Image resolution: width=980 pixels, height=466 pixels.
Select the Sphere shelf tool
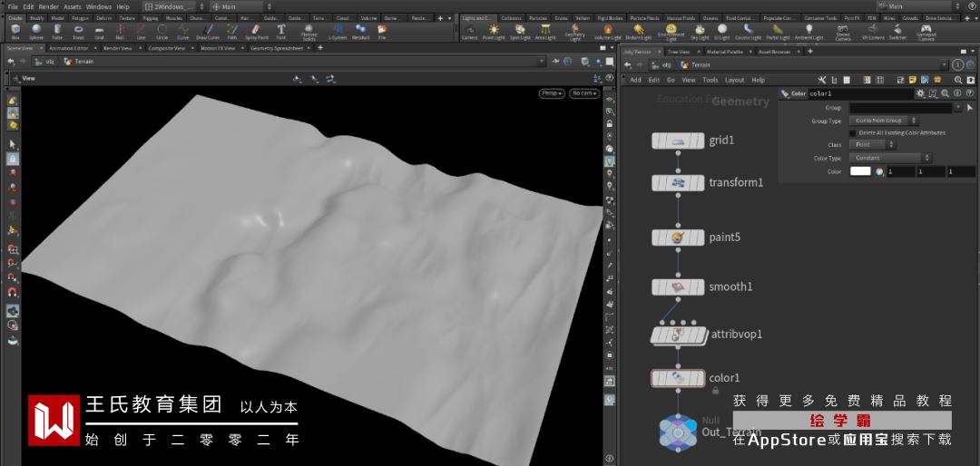pos(35,32)
